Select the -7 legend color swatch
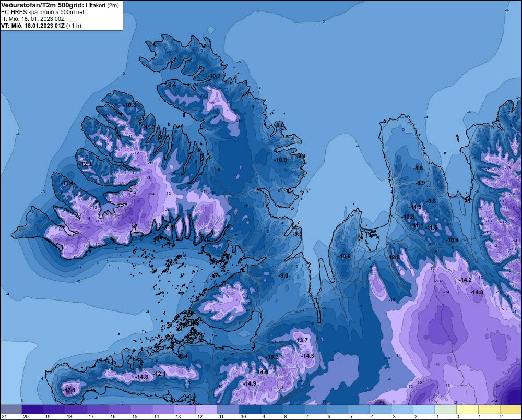The image size is (522, 420). coord(315,409)
